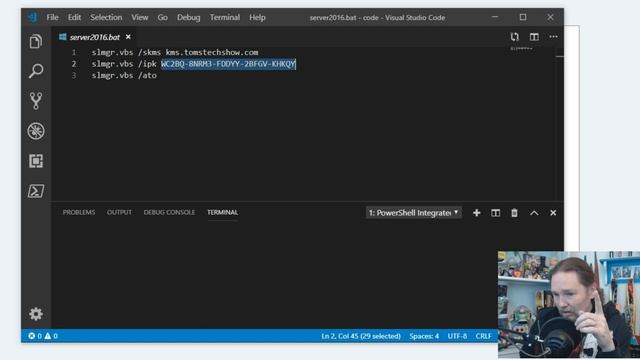Click the Open Changes icon in editor toolbar
This screenshot has width=640, height=360.
515,37
